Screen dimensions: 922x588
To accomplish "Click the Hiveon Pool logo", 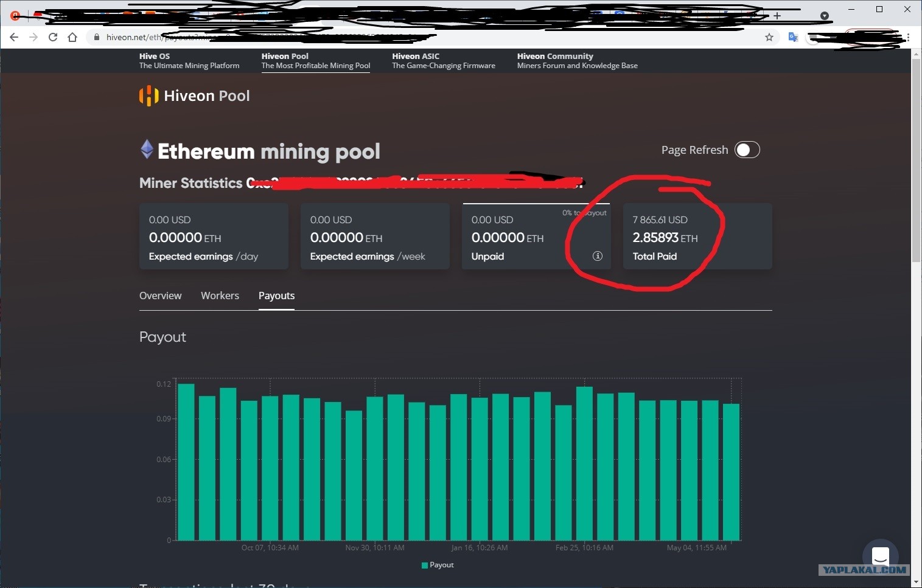I will tap(195, 95).
